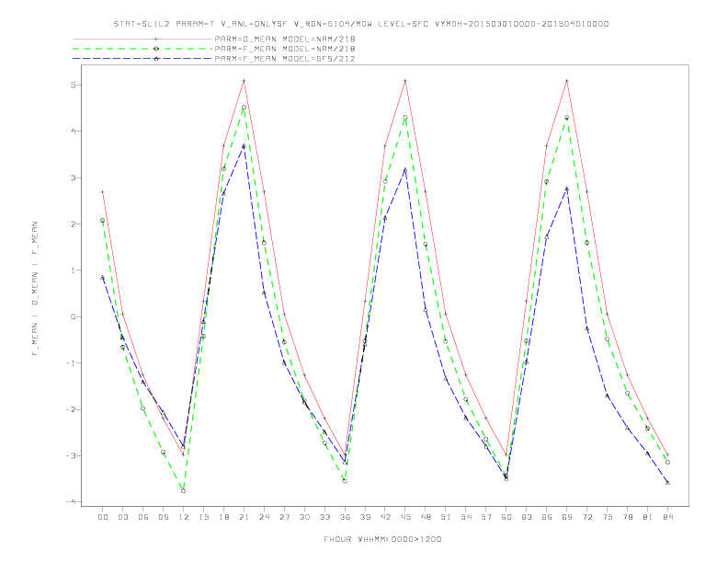The image size is (728, 563).
Task: Click y-axis tick label 3
Action: pos(74,178)
